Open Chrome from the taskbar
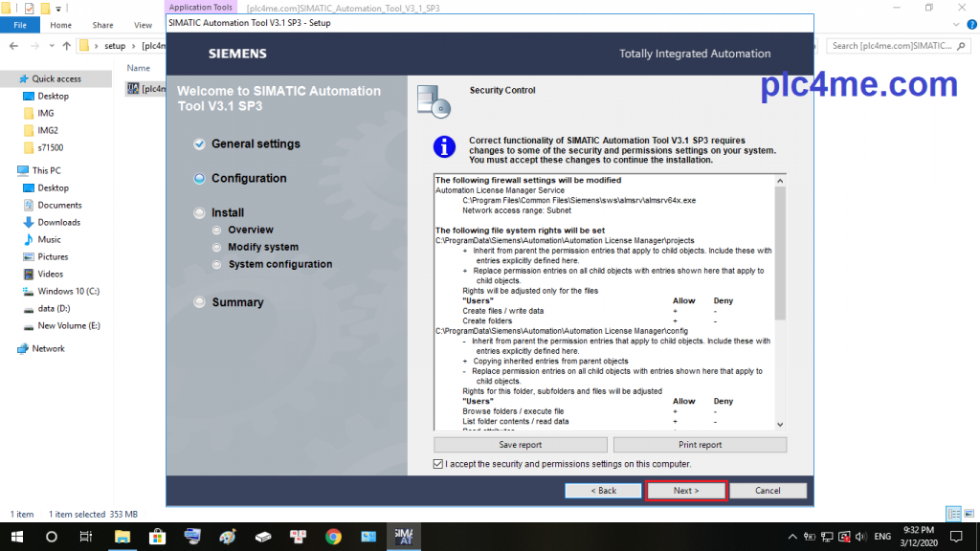Image resolution: width=980 pixels, height=551 pixels. 333,536
